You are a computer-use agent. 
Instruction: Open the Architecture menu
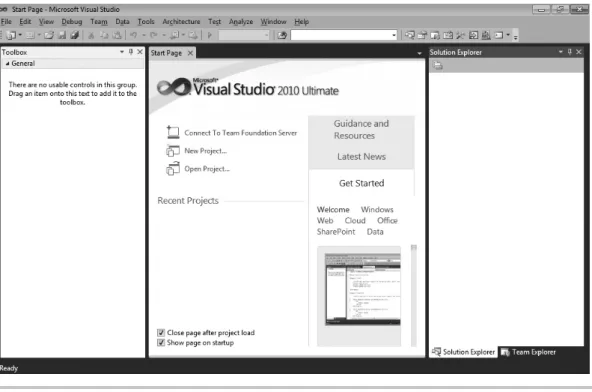point(181,22)
